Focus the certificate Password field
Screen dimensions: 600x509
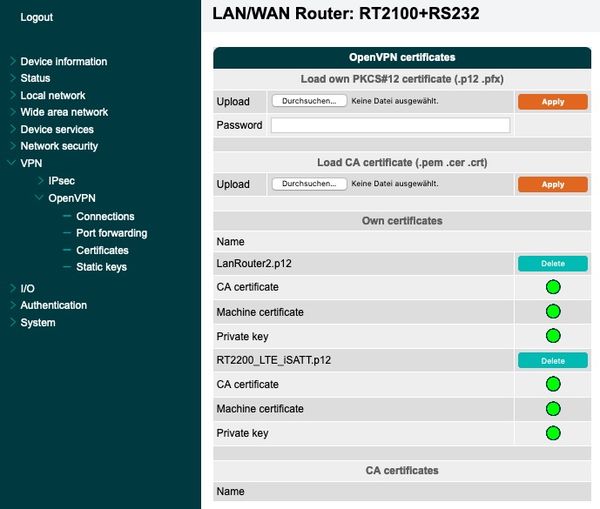click(390, 125)
